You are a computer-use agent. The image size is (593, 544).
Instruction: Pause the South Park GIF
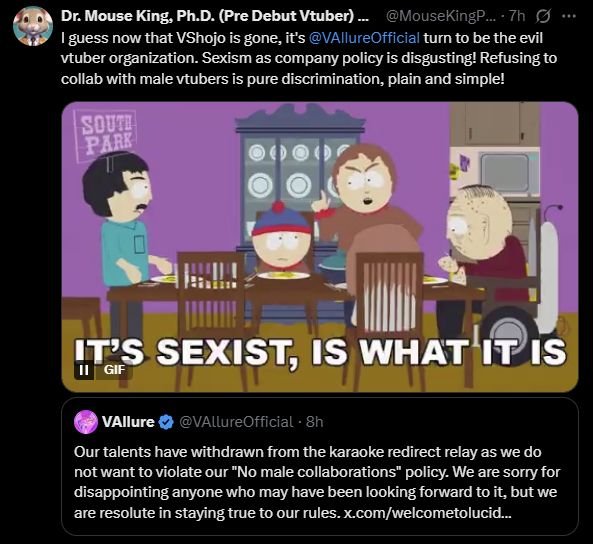click(84, 370)
